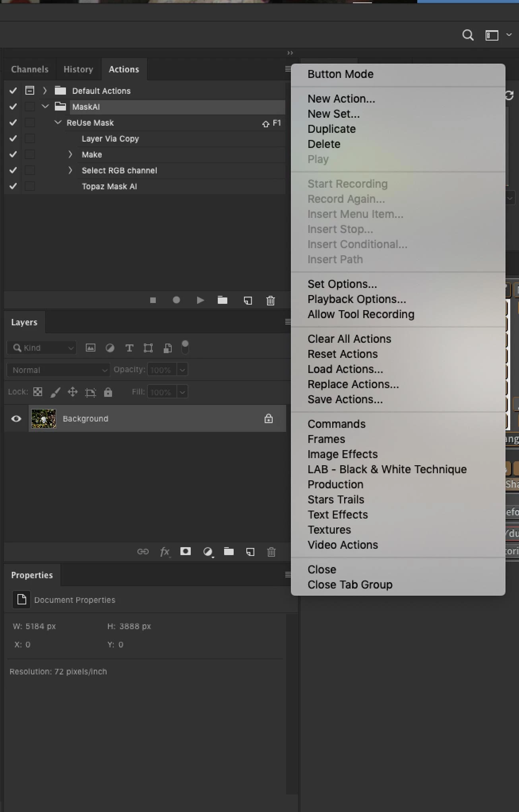
Task: Create new set folder icon in Actions
Action: 223,300
